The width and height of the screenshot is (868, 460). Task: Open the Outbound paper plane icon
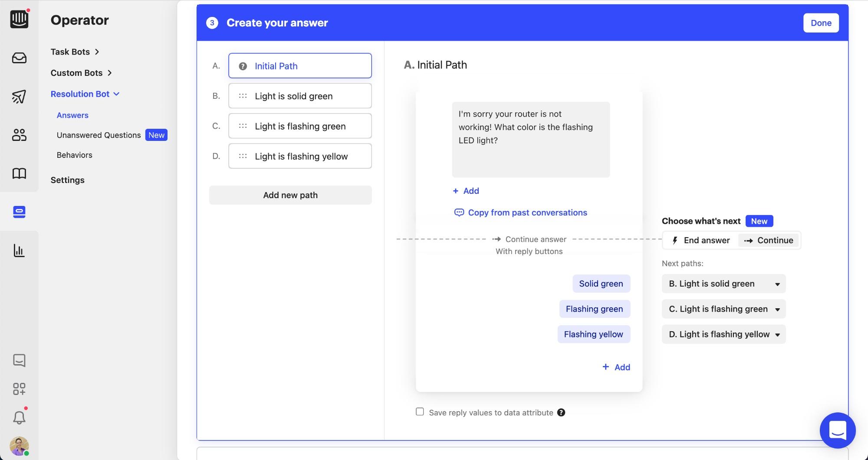pos(19,96)
